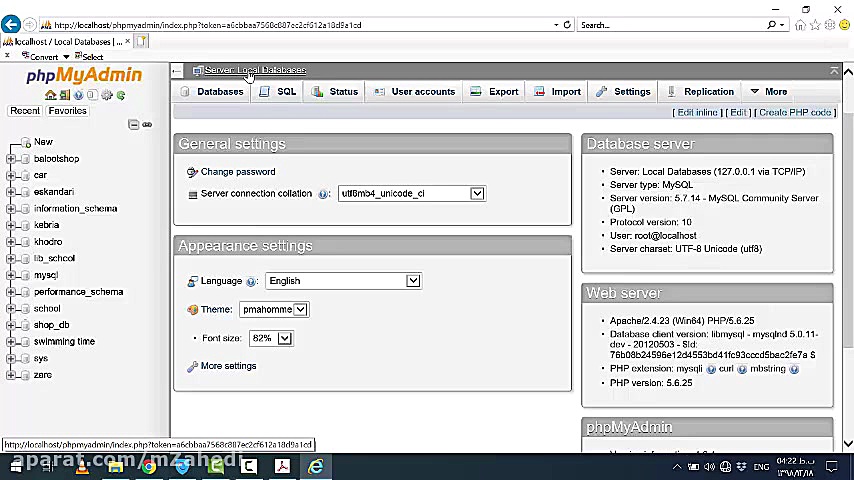Open Adobe Acrobat from the taskbar
The image size is (854, 480).
click(282, 467)
